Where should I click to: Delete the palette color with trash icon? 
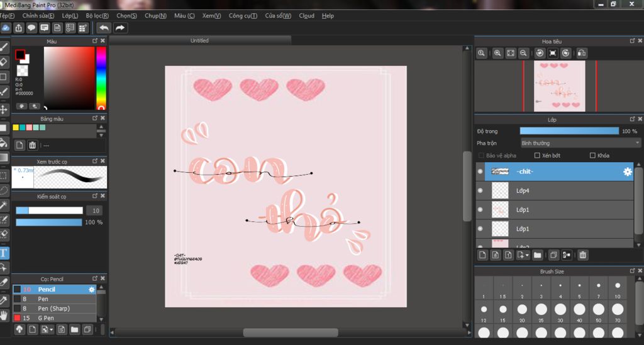pyautogui.click(x=33, y=145)
